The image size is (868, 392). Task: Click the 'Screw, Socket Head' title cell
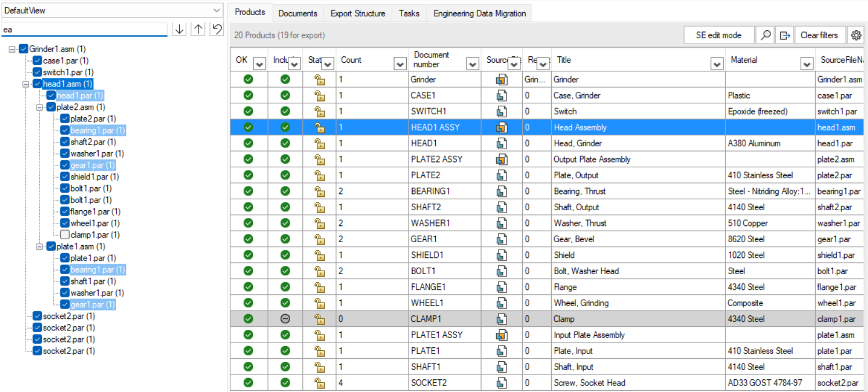[638, 383]
